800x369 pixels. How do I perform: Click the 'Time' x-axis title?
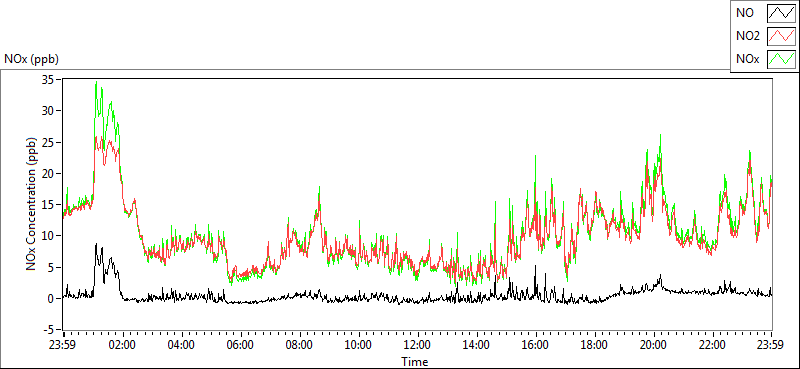point(414,362)
